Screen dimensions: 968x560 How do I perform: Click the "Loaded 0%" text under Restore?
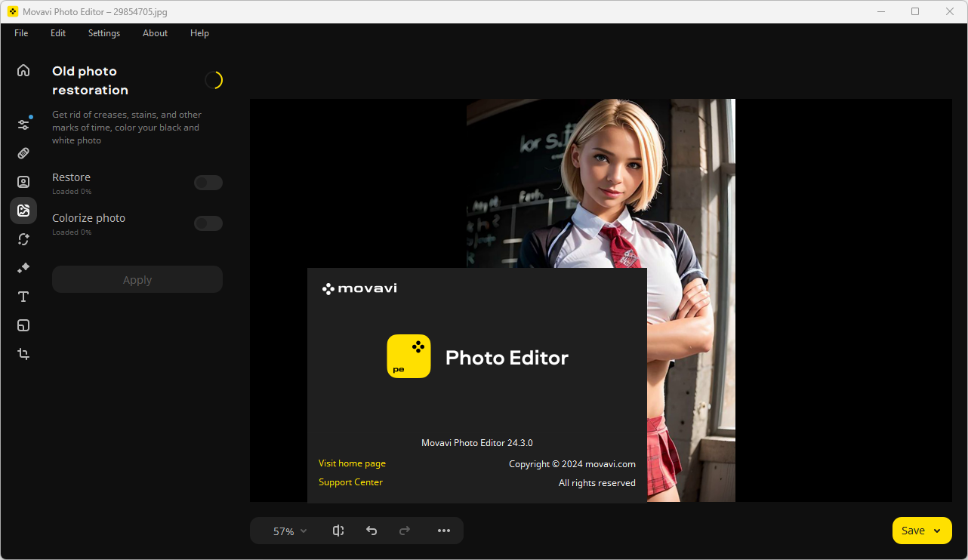pos(72,192)
